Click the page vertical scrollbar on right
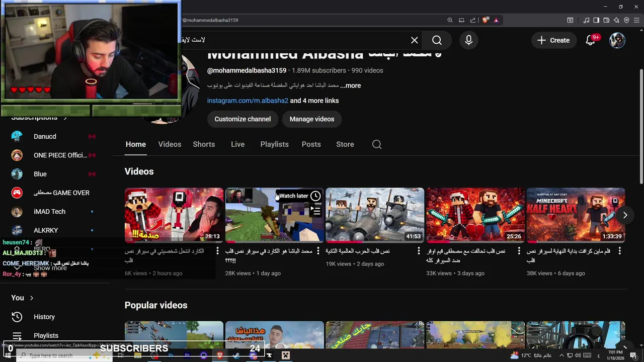The image size is (644, 362). pyautogui.click(x=641, y=126)
